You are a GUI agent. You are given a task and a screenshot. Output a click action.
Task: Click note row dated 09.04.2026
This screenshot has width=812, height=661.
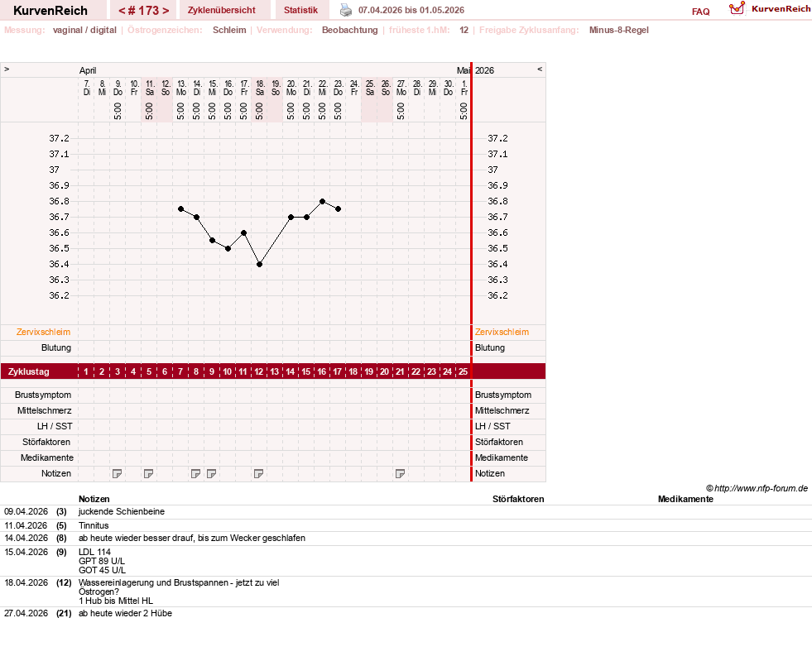[406, 512]
